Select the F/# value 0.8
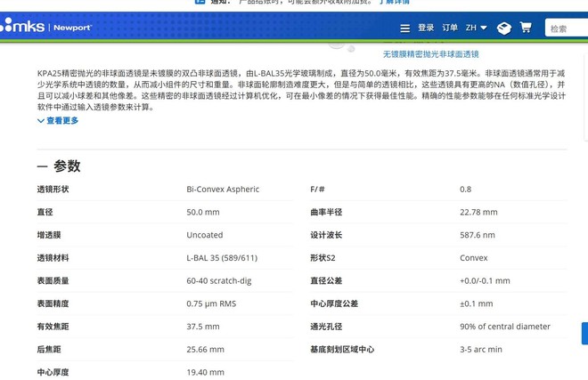Viewport: 588px width, 380px height. 465,190
